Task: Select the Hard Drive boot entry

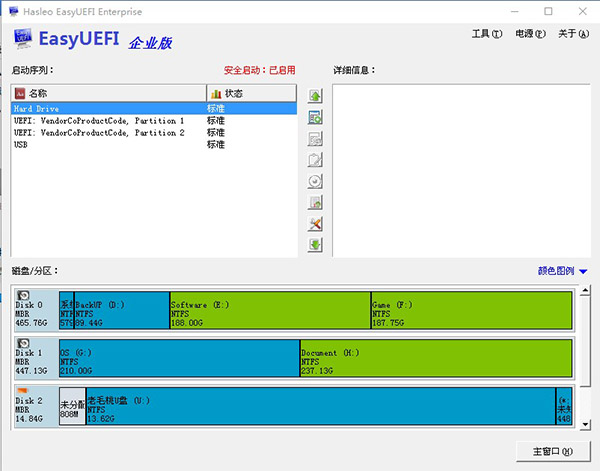Action: click(154, 109)
